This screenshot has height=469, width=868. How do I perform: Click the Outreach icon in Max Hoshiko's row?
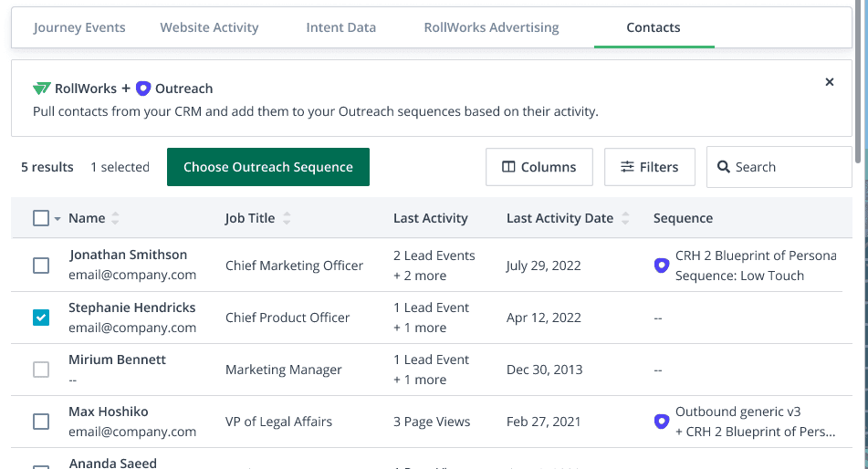pos(662,422)
